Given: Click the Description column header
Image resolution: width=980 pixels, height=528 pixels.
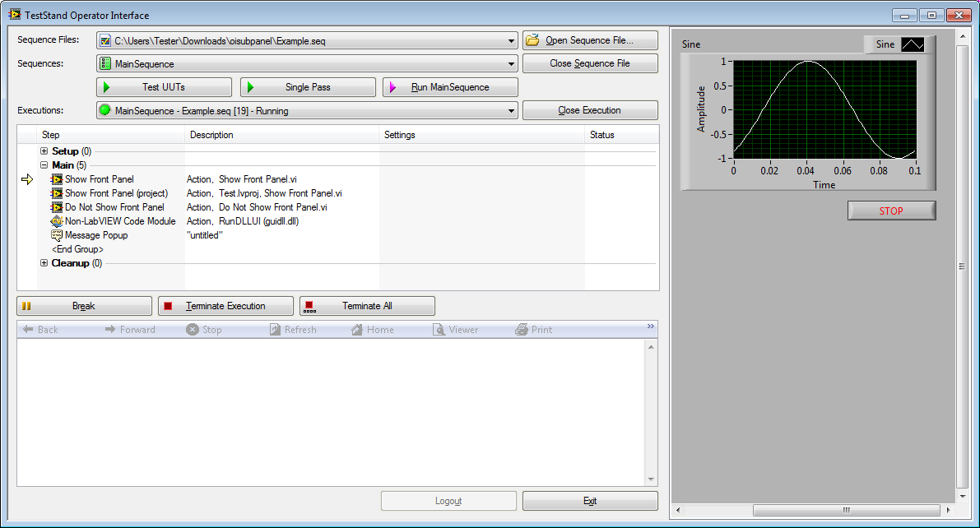Looking at the screenshot, I should (x=282, y=134).
